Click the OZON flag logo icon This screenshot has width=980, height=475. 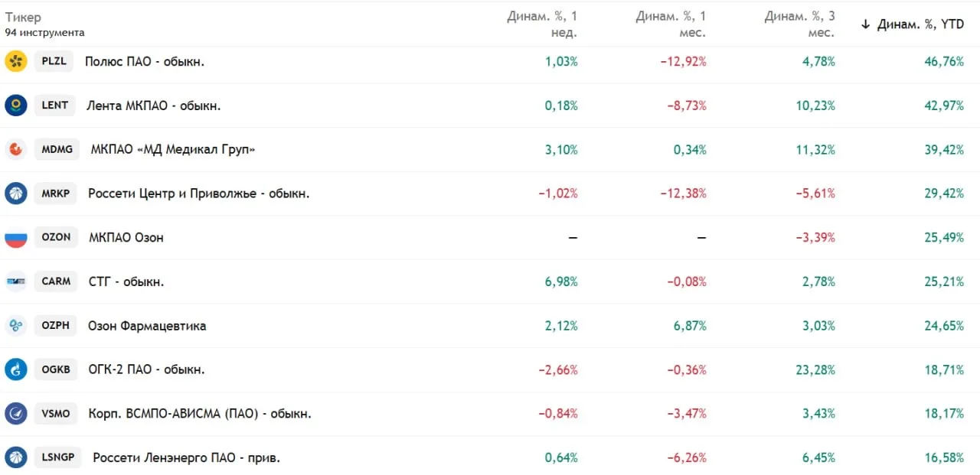16,237
